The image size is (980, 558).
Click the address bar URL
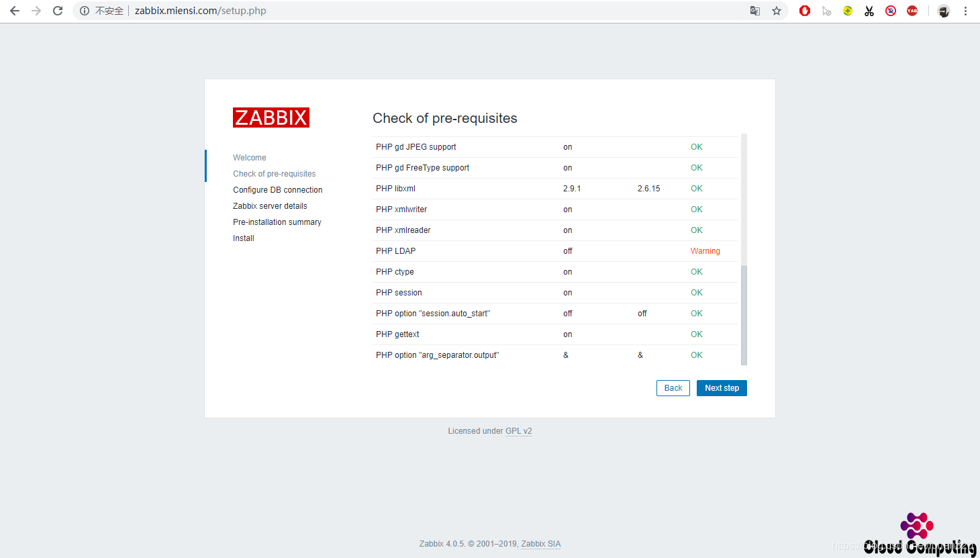click(x=201, y=11)
